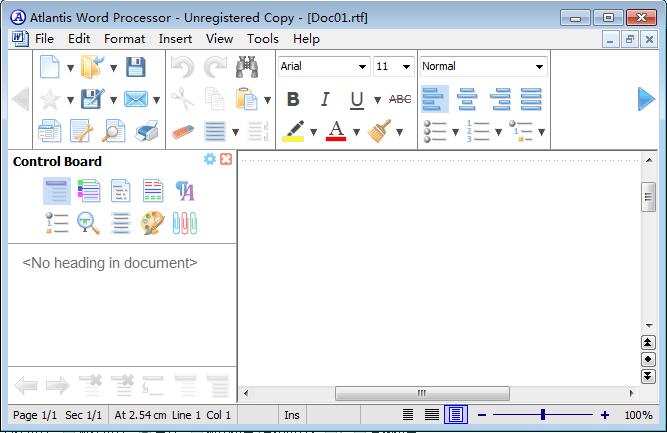Viewport: 667px width, 433px height.
Task: Toggle the Ins insert mode indicator
Action: tap(292, 415)
